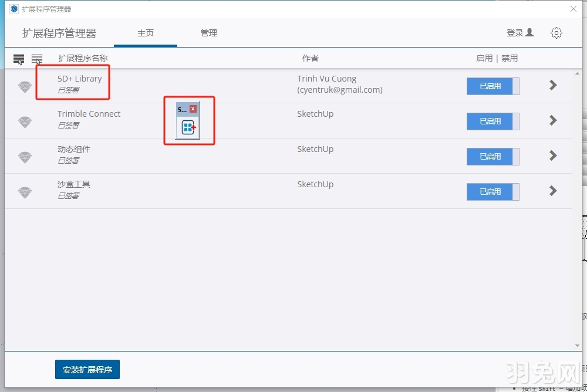587x392 pixels.
Task: Click the 安装扩展程序 button
Action: click(87, 370)
